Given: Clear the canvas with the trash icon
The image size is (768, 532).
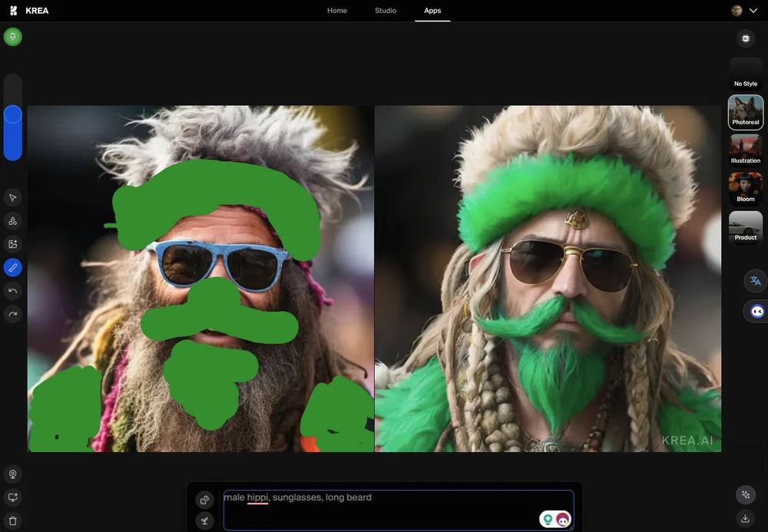Looking at the screenshot, I should point(10,519).
